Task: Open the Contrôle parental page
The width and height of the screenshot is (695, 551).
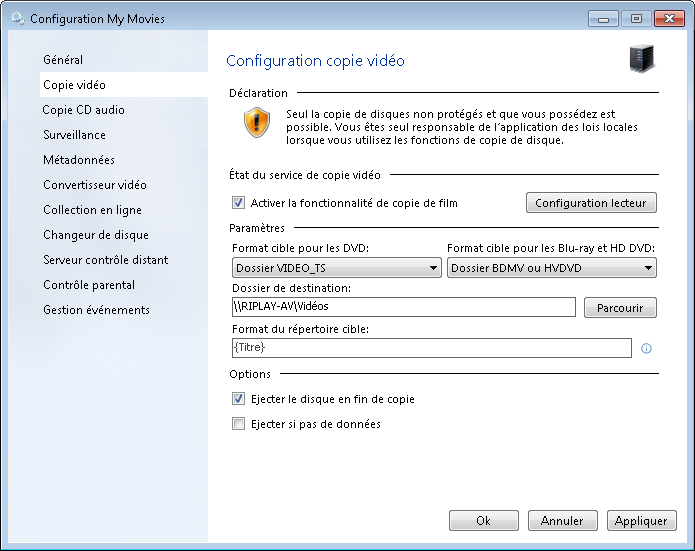Action: pos(89,285)
